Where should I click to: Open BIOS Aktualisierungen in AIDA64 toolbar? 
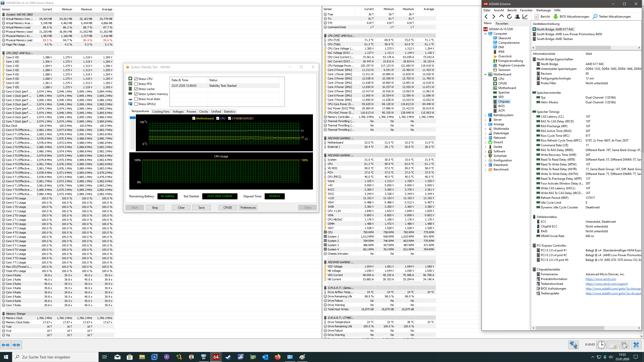pyautogui.click(x=571, y=17)
